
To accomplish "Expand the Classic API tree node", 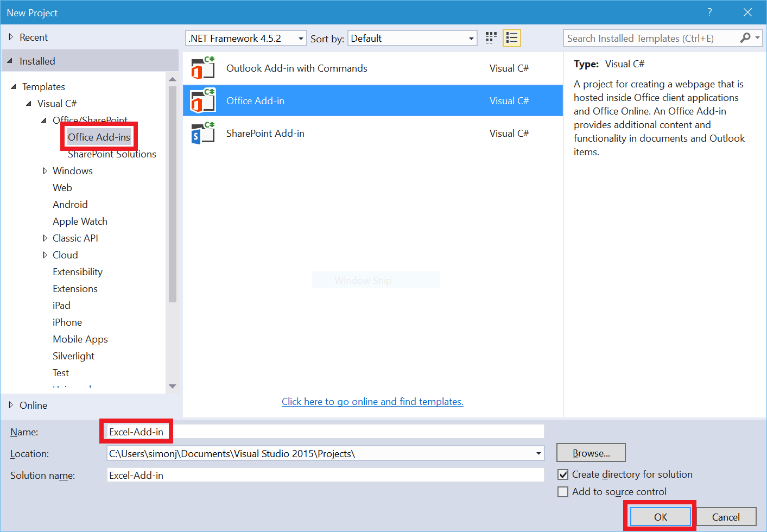I will [45, 238].
